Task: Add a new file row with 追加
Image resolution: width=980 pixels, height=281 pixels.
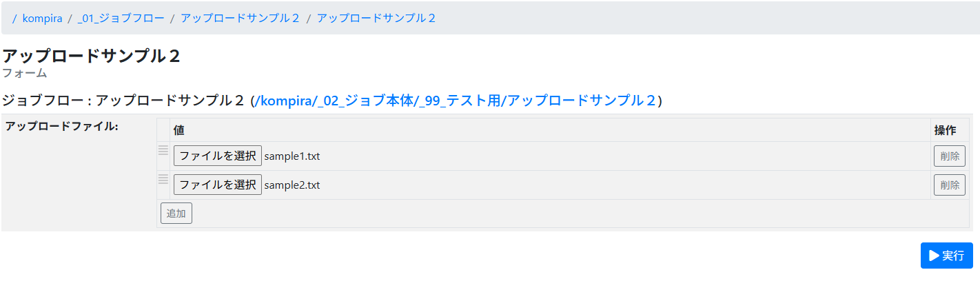Action: [x=176, y=214]
